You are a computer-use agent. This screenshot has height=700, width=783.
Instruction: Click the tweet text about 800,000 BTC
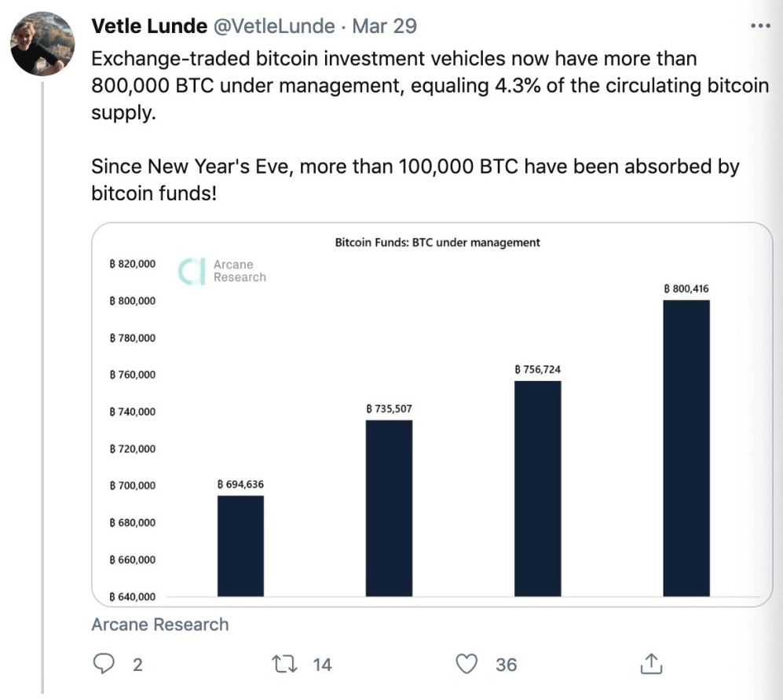tap(430, 84)
